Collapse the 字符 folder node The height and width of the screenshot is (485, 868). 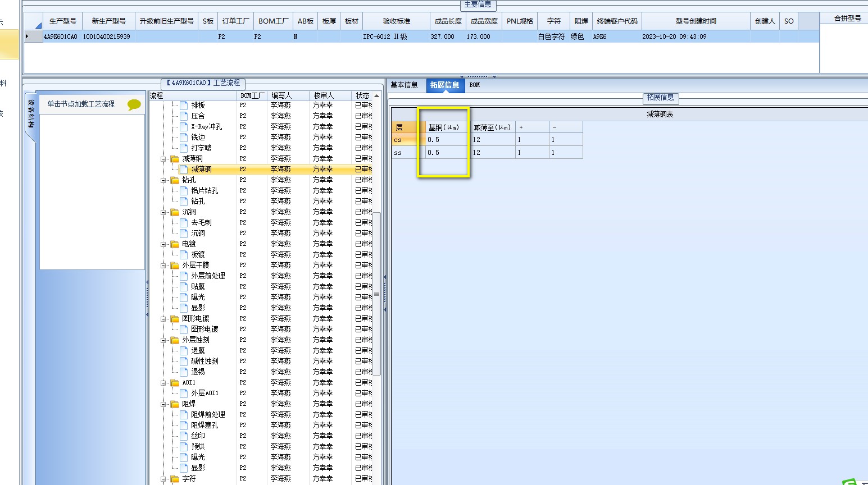[x=163, y=479]
